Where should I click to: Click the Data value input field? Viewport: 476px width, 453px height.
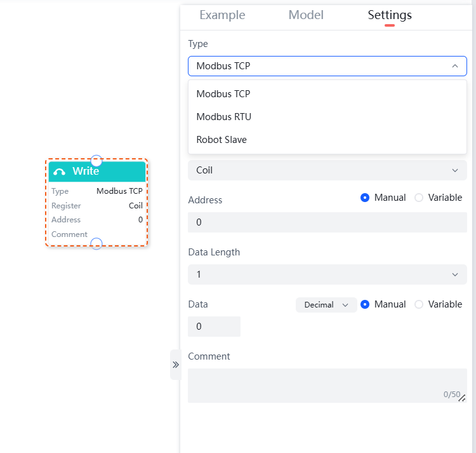coord(214,327)
